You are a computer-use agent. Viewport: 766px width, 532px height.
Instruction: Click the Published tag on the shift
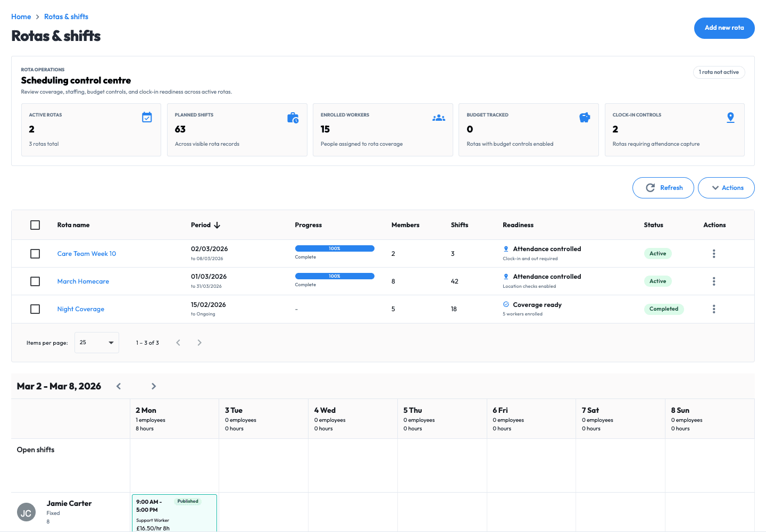click(188, 502)
